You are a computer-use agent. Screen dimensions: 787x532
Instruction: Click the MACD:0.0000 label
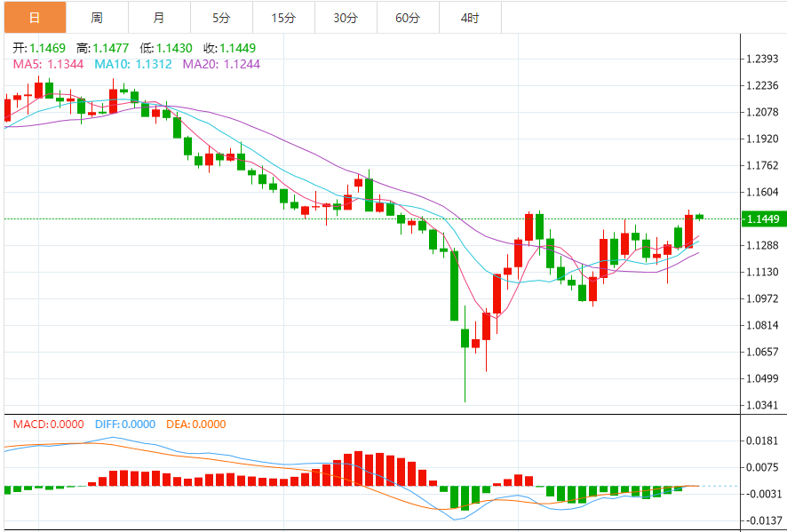point(49,425)
